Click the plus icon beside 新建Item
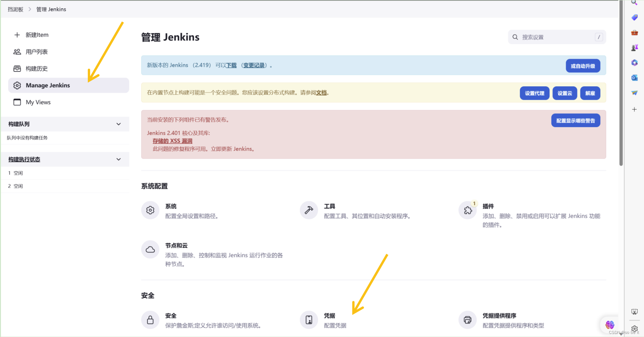 17,35
